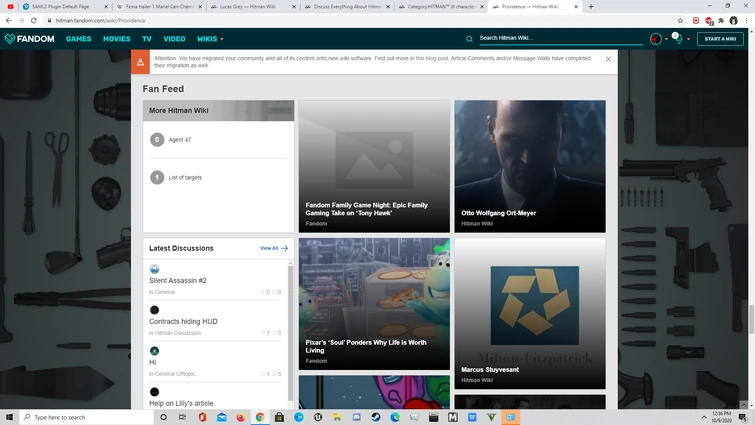
Task: Click the Latest Discussions panel scrollbar
Action: tap(290, 332)
